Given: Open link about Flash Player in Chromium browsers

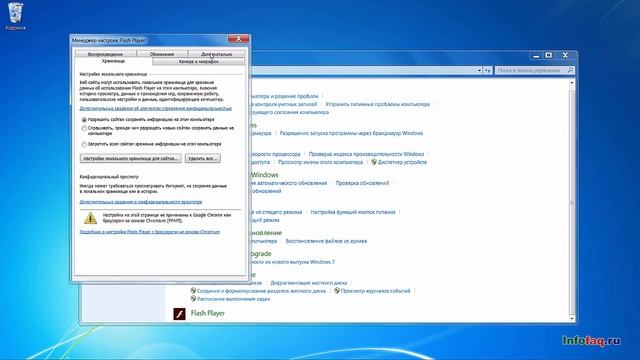Looking at the screenshot, I should [x=150, y=232].
